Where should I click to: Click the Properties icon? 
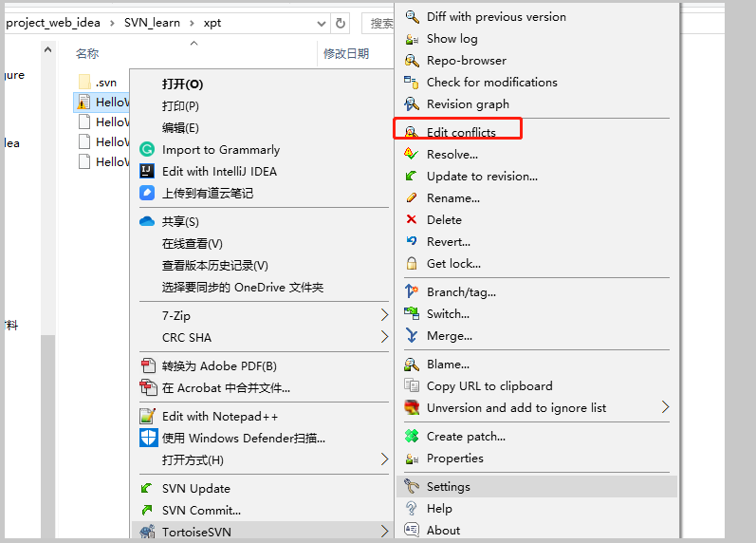tap(412, 459)
